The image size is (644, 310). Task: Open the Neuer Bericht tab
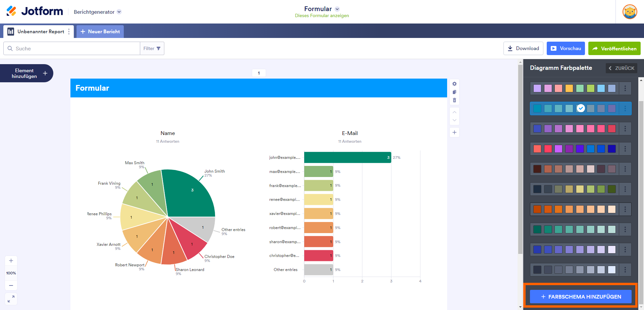[100, 32]
